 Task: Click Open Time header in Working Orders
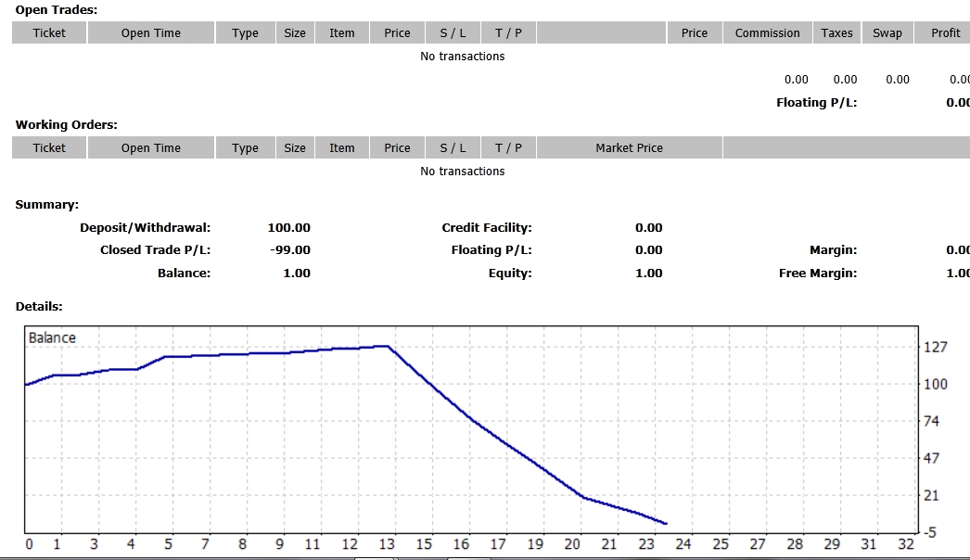tap(151, 148)
